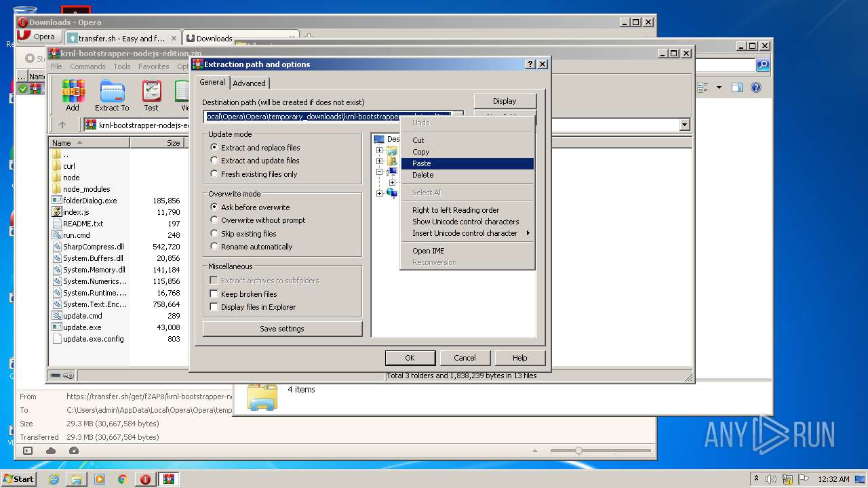
Task: Expand the Network node in folder tree
Action: click(x=379, y=194)
